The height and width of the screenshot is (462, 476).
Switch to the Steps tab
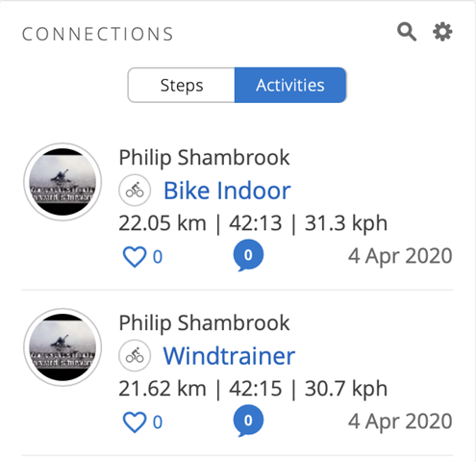182,85
